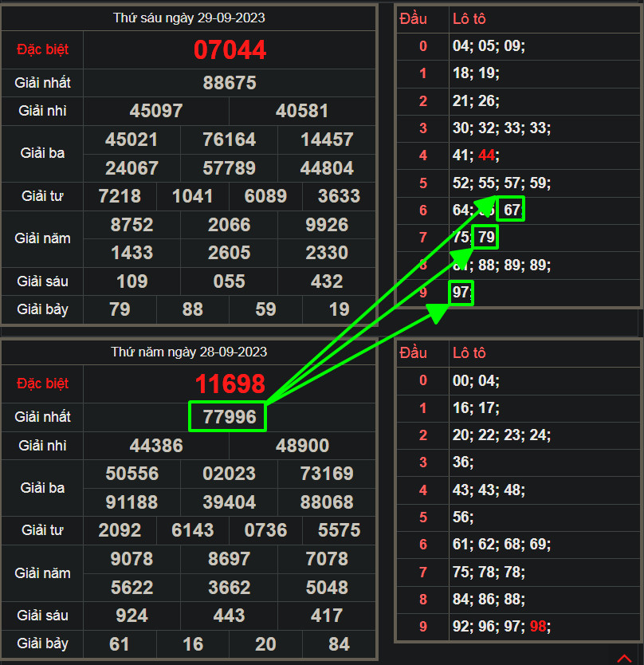Click the Giải ba number 76164

pyautogui.click(x=230, y=140)
